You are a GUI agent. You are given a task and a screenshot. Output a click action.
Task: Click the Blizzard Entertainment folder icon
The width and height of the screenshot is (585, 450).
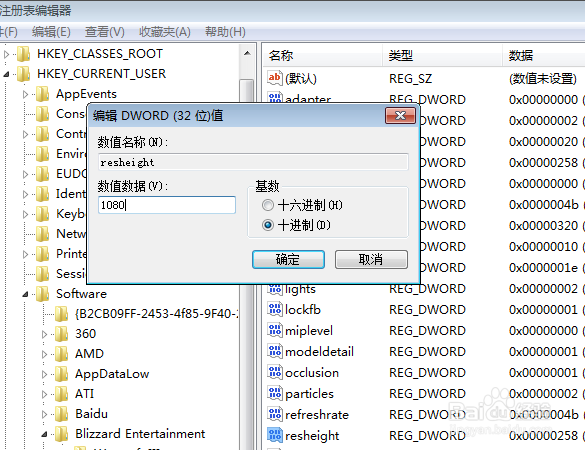61,434
